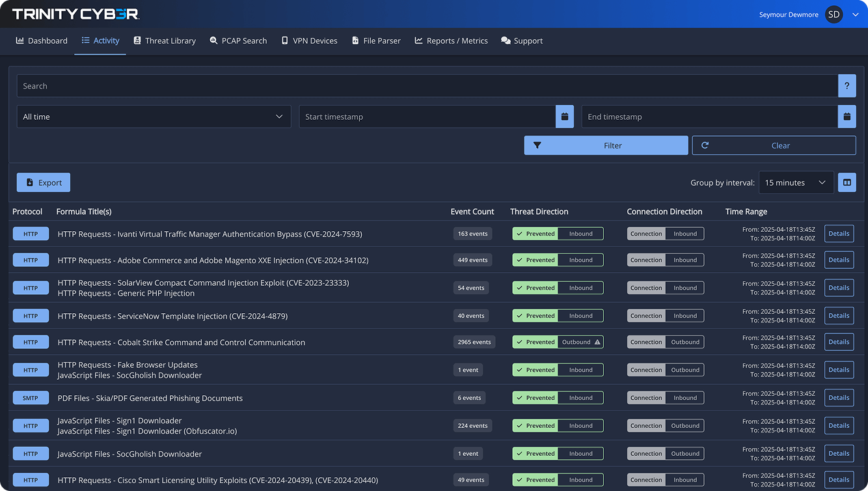868x491 pixels.
Task: Export the activity list
Action: pyautogui.click(x=44, y=182)
